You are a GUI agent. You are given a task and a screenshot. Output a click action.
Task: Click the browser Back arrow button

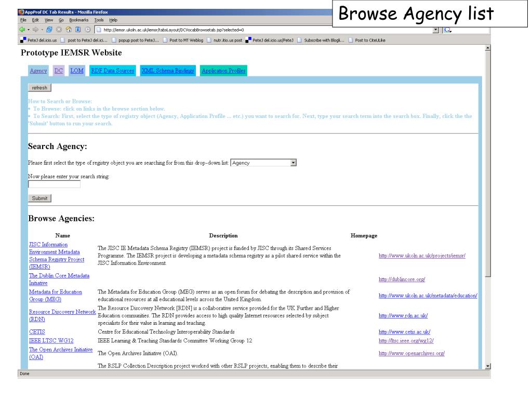22,30
